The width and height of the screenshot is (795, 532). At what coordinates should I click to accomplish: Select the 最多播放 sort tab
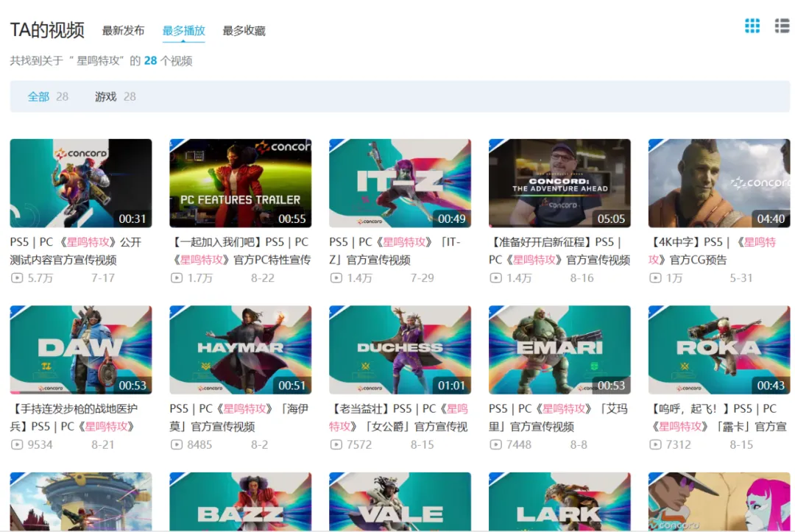click(183, 31)
